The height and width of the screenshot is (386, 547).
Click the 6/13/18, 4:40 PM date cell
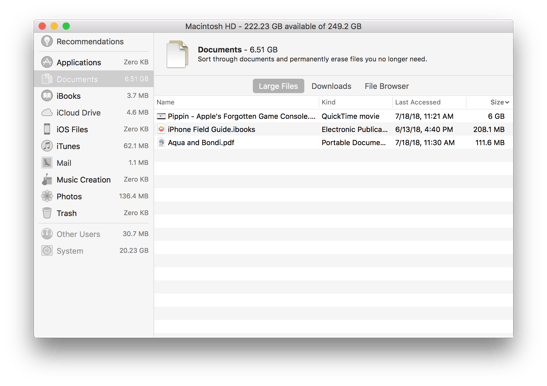coord(424,129)
